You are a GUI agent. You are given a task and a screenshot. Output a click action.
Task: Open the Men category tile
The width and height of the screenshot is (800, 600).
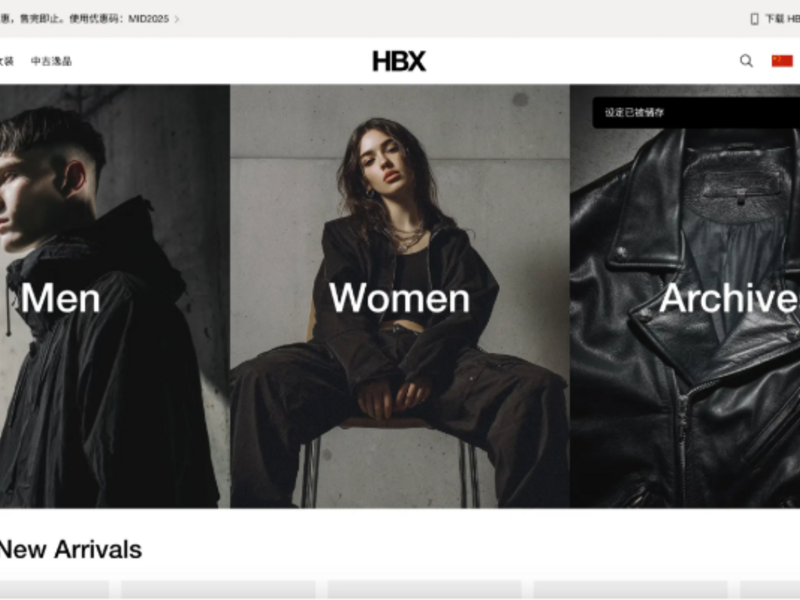115,296
